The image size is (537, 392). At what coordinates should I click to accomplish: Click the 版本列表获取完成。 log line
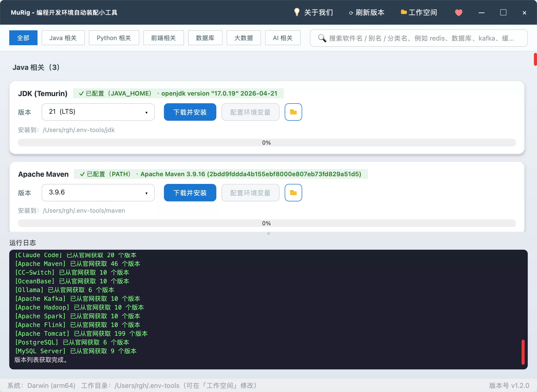tap(41, 360)
